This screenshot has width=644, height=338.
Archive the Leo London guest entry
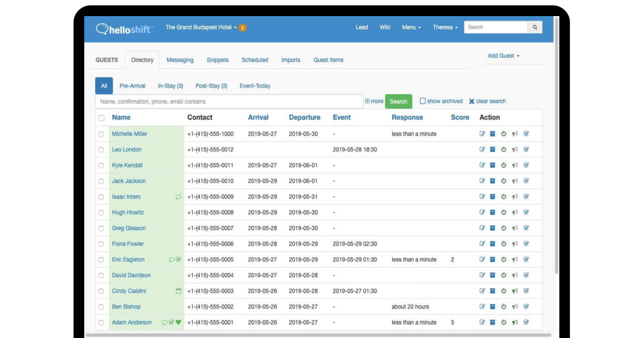tap(492, 150)
